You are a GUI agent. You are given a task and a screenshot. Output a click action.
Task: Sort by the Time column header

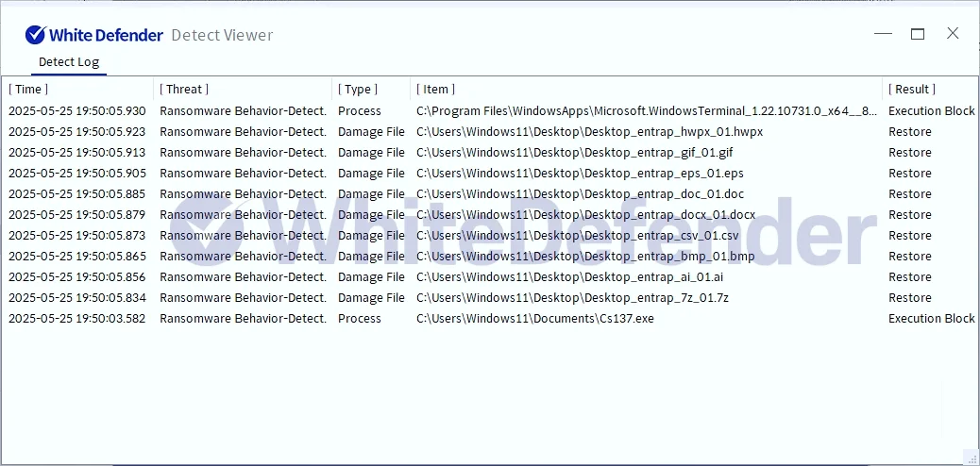[x=28, y=89]
